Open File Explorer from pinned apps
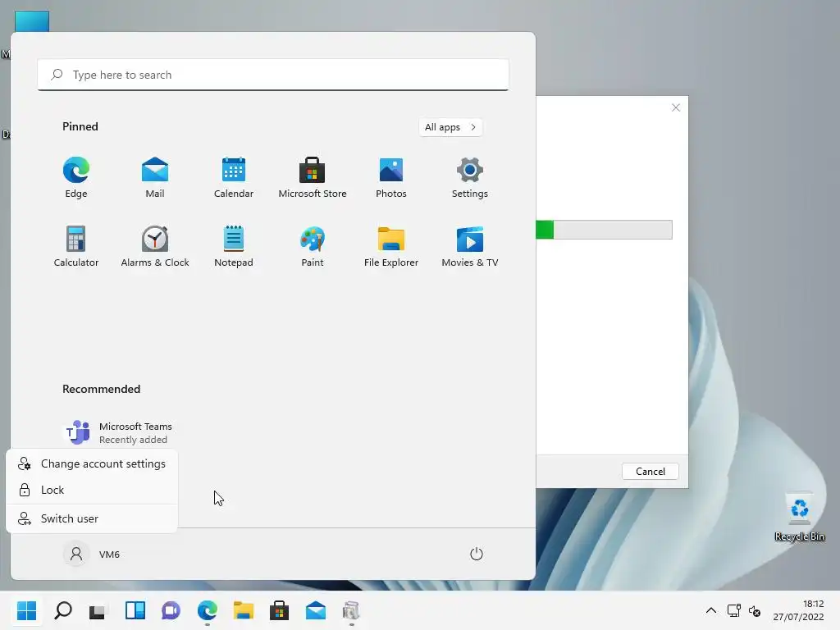 (391, 246)
